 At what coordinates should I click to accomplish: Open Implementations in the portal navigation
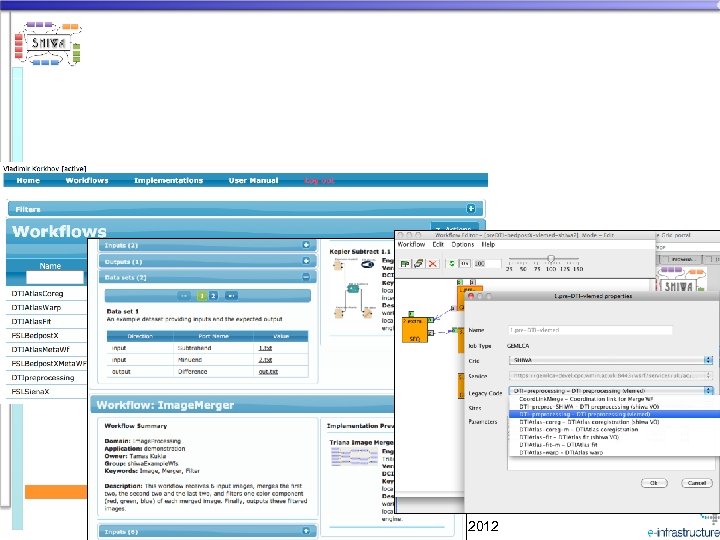click(169, 180)
